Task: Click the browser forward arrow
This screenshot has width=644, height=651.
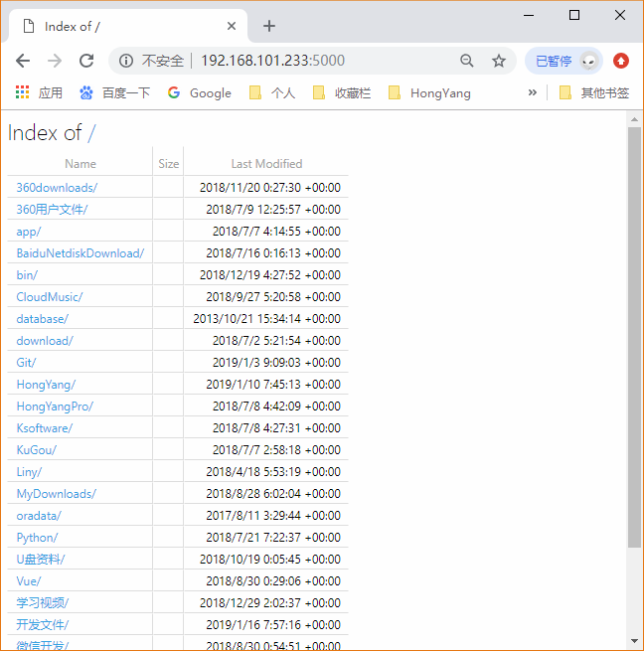Action: [55, 61]
